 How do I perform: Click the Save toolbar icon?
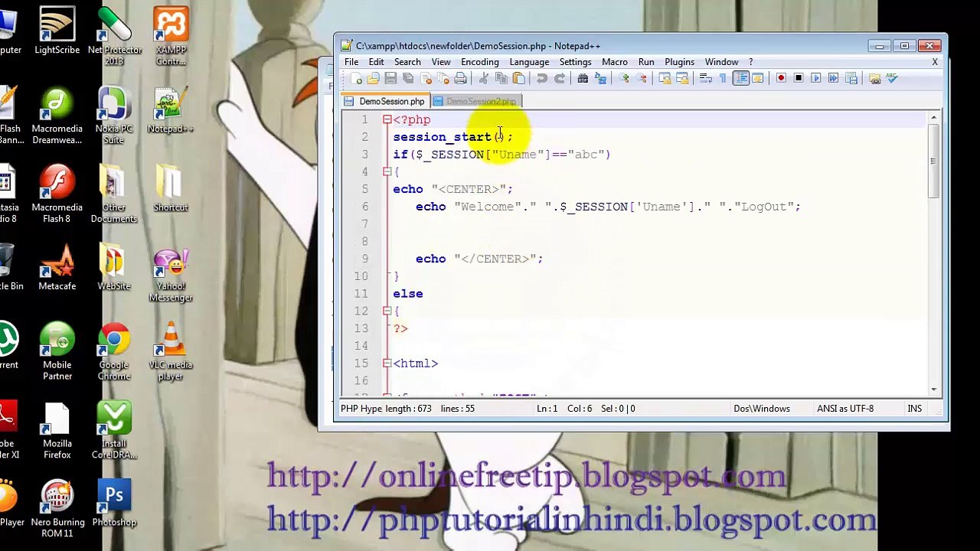[390, 78]
